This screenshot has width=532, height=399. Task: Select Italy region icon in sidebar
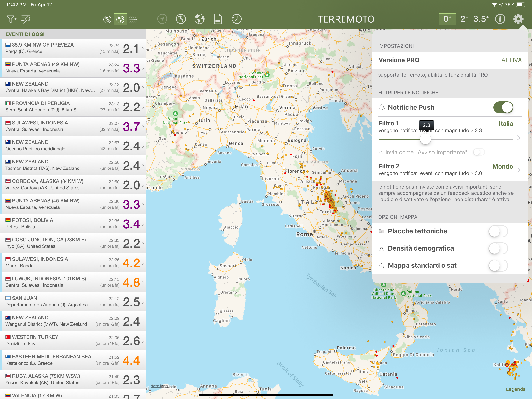[x=107, y=19]
